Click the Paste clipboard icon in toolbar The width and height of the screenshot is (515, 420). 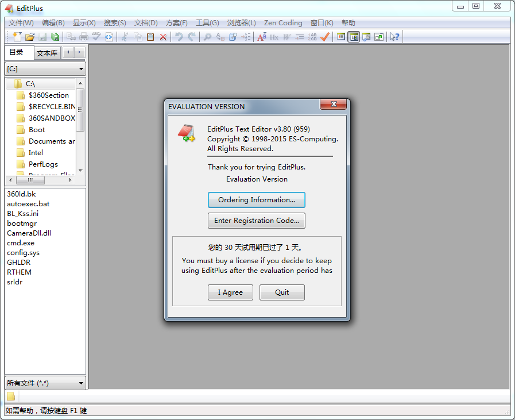150,37
